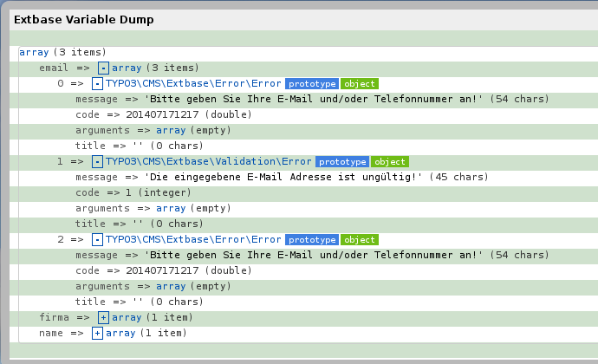Viewport: 598px width, 364px height.
Task: Click the 'firma' key label
Action: 54,317
